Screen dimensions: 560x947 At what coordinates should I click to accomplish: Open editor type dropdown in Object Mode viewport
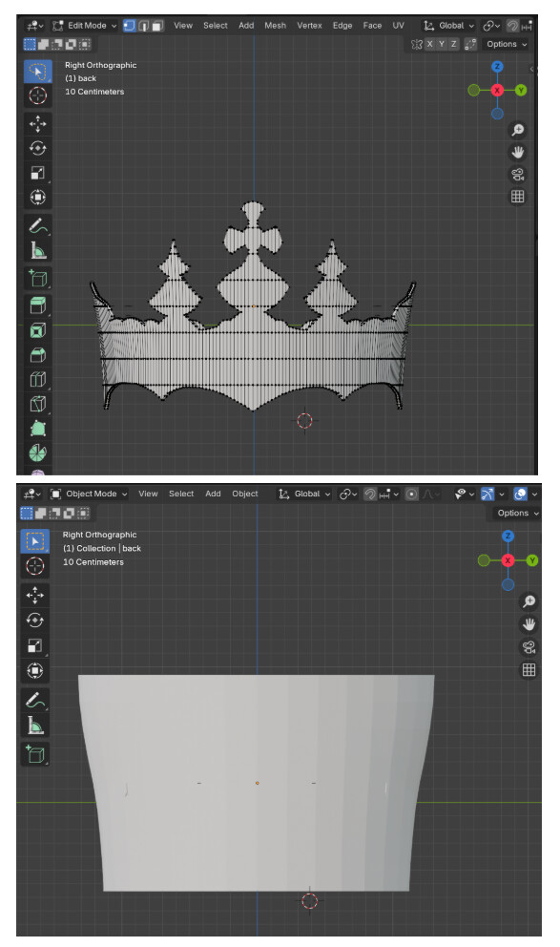click(x=32, y=495)
